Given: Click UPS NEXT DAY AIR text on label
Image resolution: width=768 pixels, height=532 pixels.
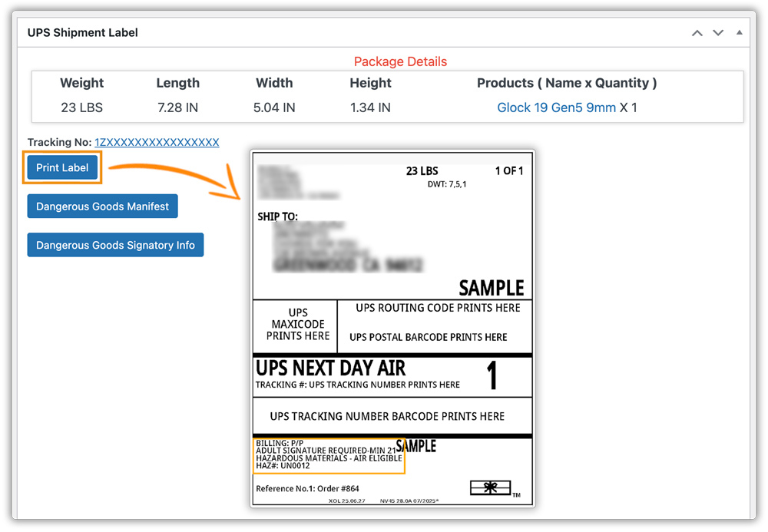Looking at the screenshot, I should (x=330, y=368).
